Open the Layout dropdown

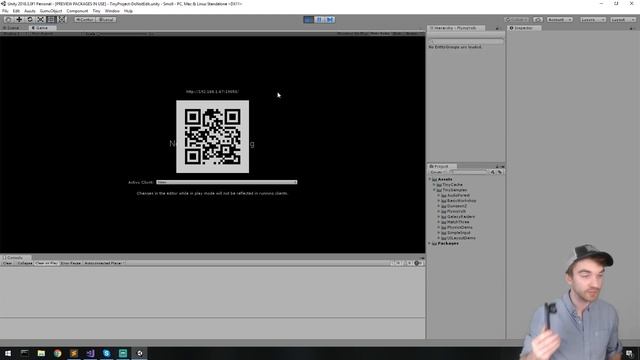(623, 20)
